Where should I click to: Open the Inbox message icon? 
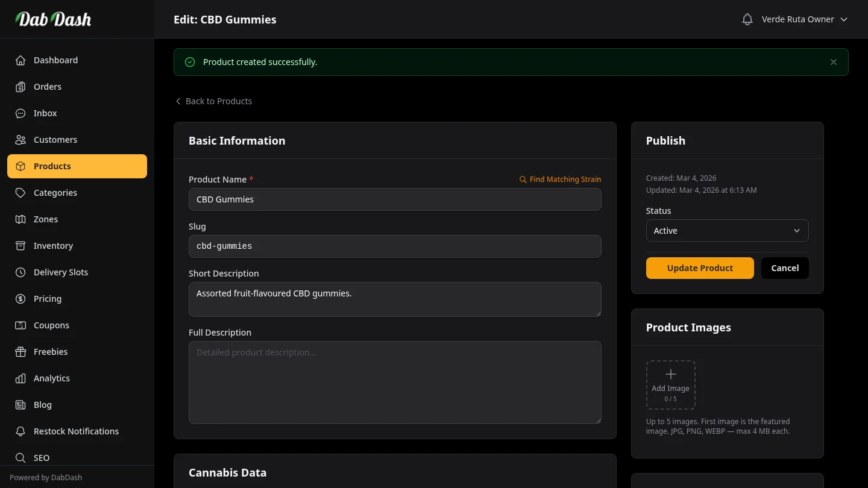[20, 113]
